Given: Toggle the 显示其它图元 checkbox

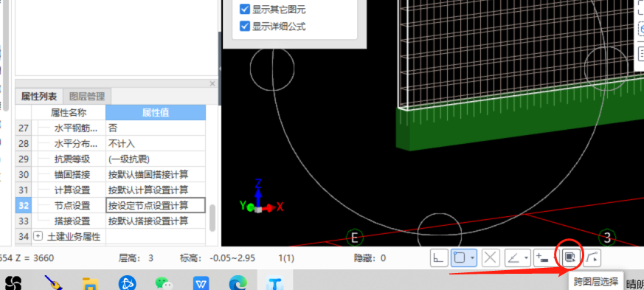Looking at the screenshot, I should pos(245,10).
